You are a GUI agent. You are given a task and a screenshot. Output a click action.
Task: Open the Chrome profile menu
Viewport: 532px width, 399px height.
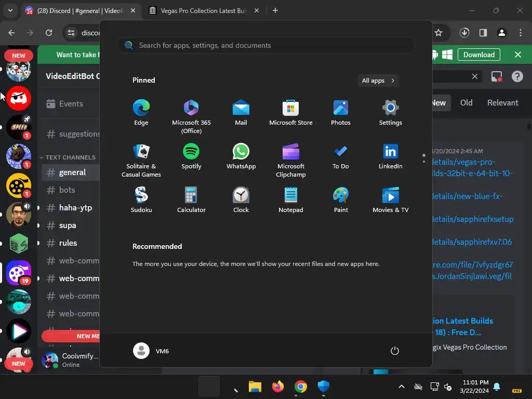[x=502, y=33]
